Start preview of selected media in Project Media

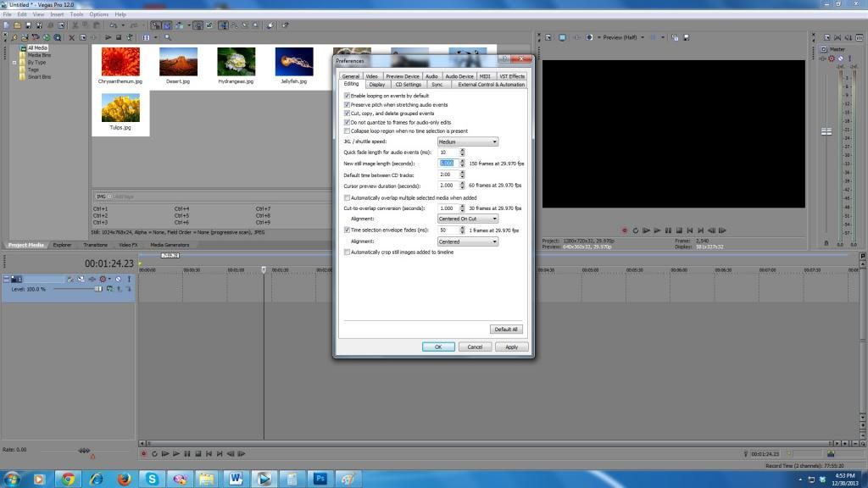(108, 37)
